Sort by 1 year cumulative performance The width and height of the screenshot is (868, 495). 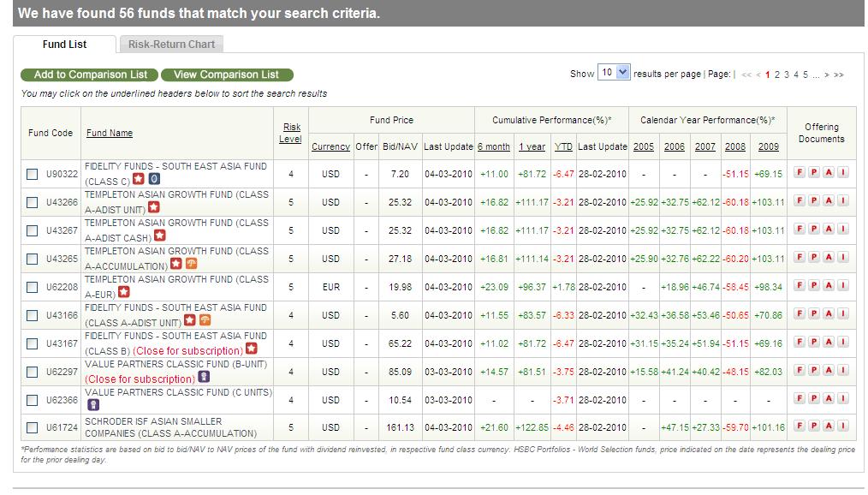pyautogui.click(x=532, y=146)
